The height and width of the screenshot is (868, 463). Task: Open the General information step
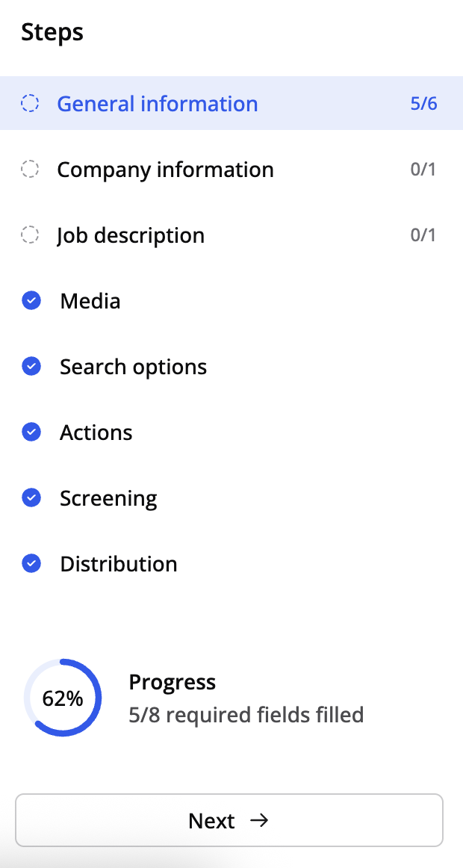(x=158, y=104)
